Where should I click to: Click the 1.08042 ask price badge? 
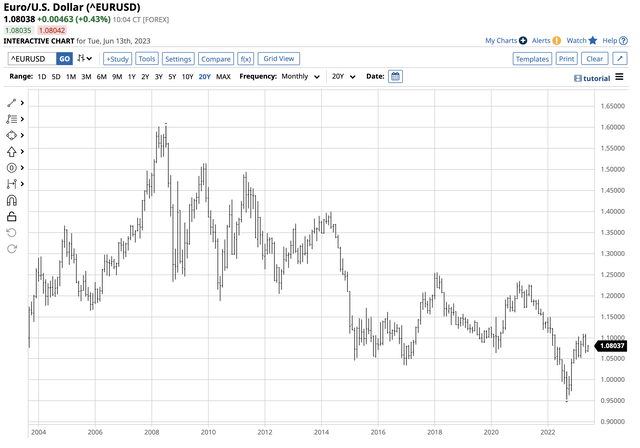(52, 30)
